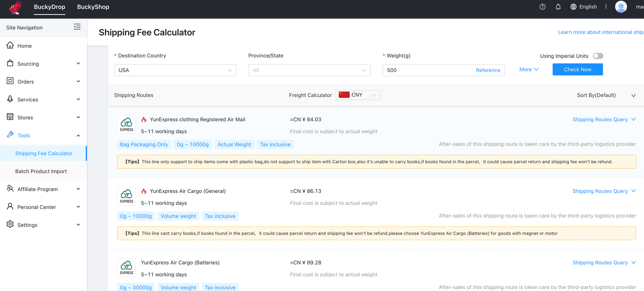644x291 pixels.
Task: Click the ≈CN ¥ 84.03 price
Action: click(x=306, y=120)
